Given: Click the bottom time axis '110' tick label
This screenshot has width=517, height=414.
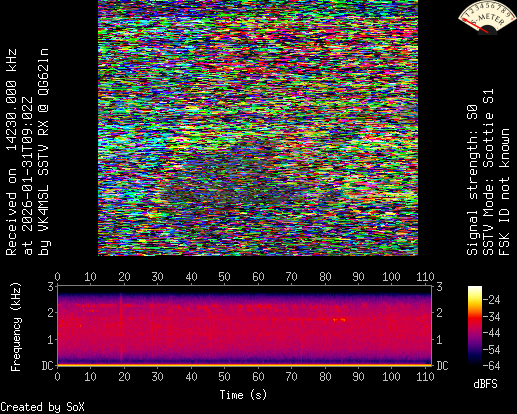Looking at the screenshot, I should 425,377.
